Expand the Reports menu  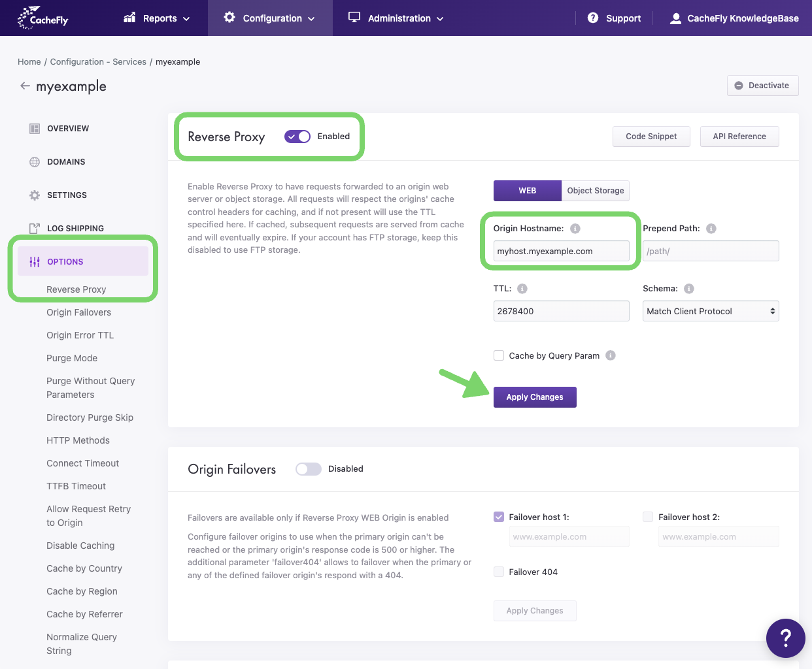pos(157,18)
